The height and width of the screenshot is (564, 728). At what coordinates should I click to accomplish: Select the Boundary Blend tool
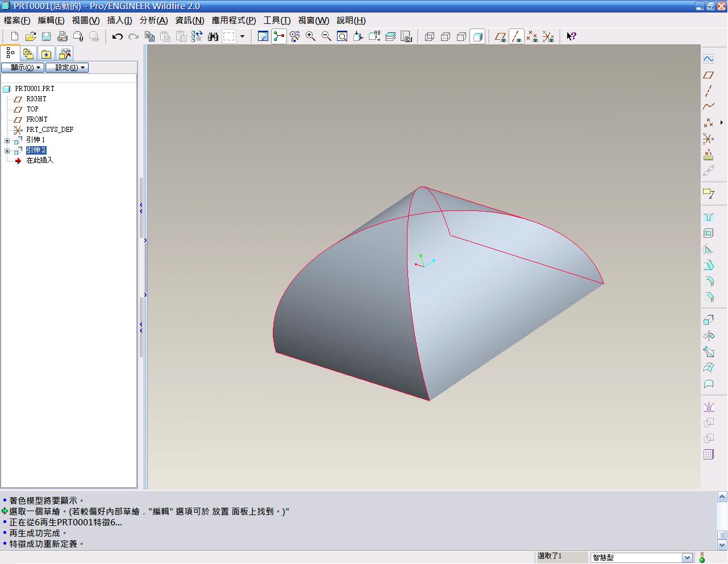pyautogui.click(x=708, y=367)
